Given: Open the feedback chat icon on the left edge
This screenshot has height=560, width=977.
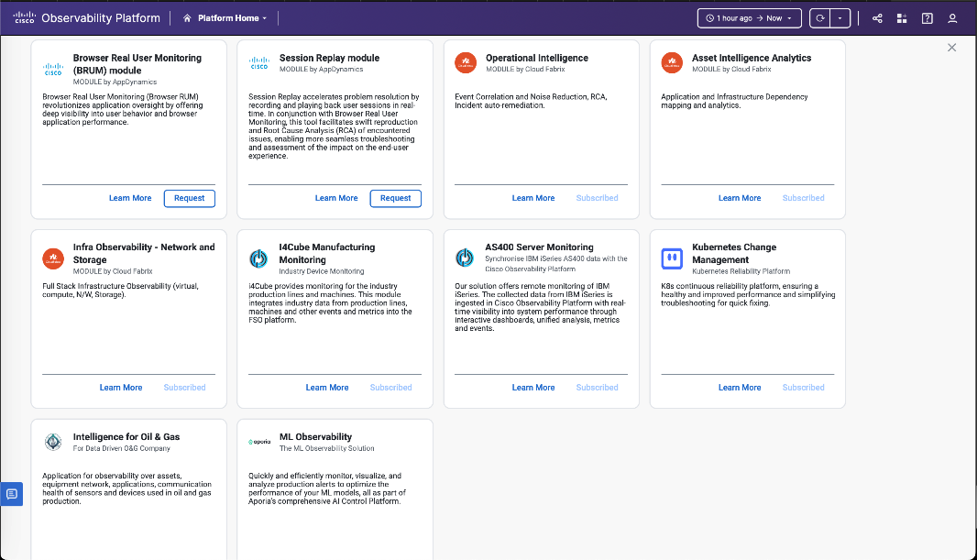Looking at the screenshot, I should [x=11, y=494].
